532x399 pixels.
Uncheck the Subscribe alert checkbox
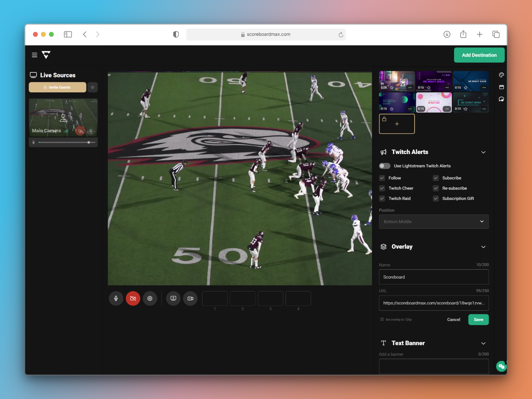(436, 178)
